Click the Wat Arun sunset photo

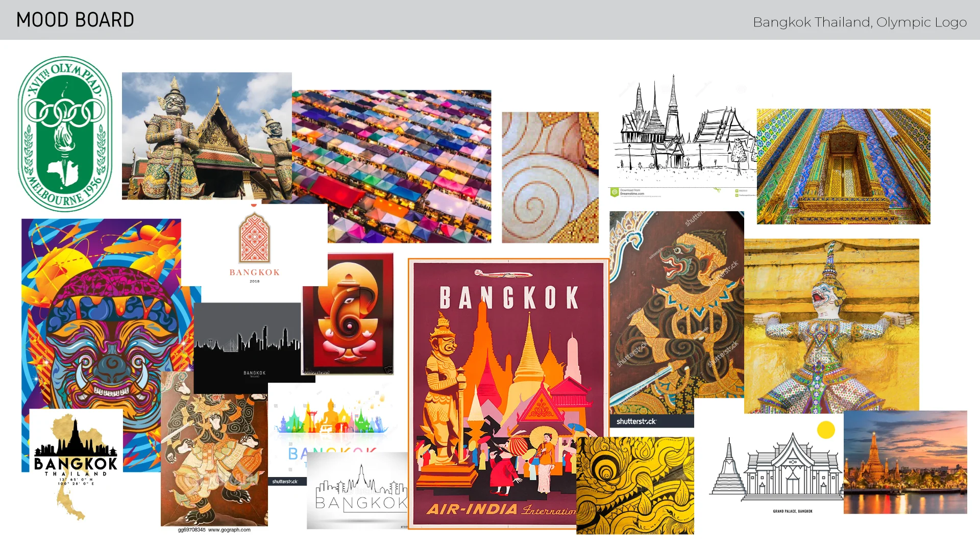905,462
